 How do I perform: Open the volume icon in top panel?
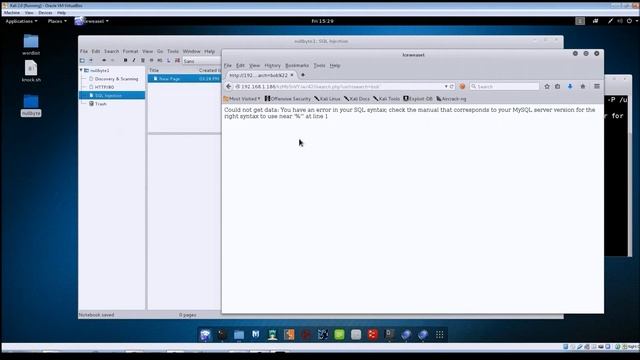click(620, 21)
